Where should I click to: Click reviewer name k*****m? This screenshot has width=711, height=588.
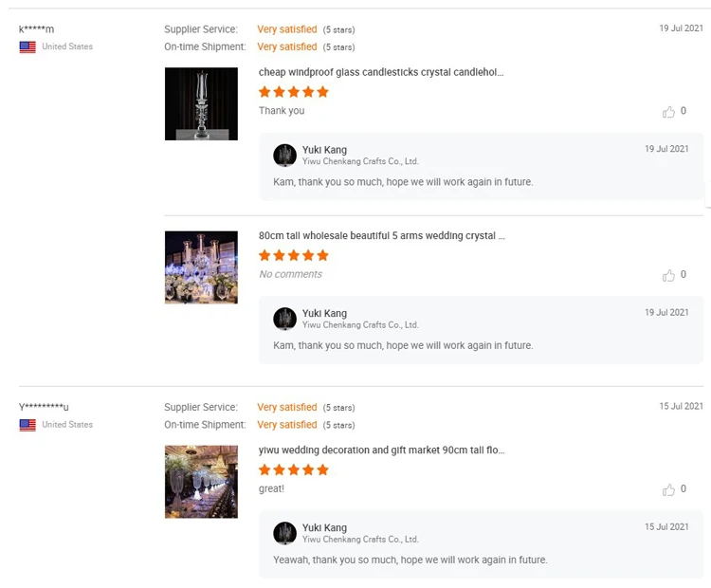(x=36, y=29)
